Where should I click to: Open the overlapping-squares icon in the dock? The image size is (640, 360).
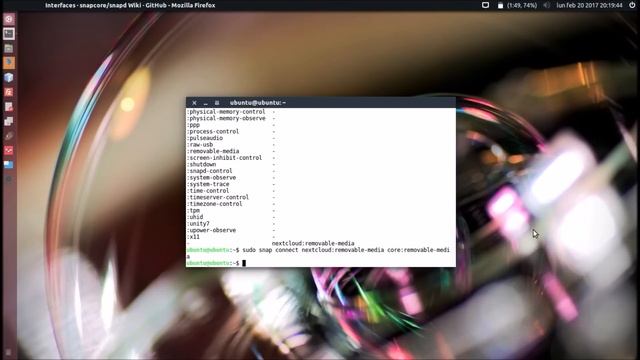tap(9, 121)
